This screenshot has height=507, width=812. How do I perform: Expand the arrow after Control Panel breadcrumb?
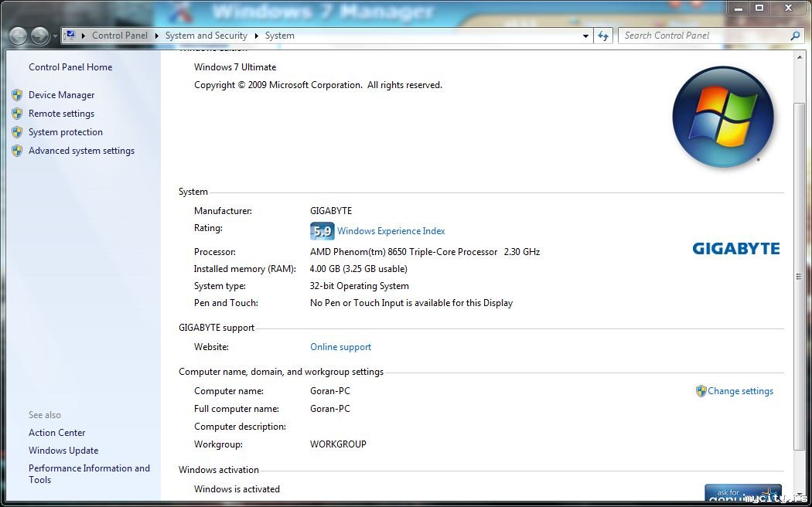point(157,36)
